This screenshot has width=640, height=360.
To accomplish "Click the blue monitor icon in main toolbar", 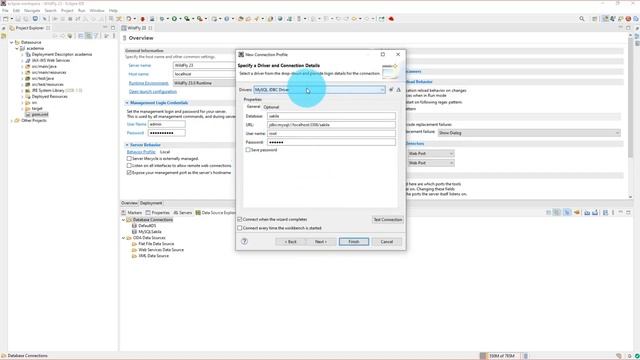I will coord(35,19).
